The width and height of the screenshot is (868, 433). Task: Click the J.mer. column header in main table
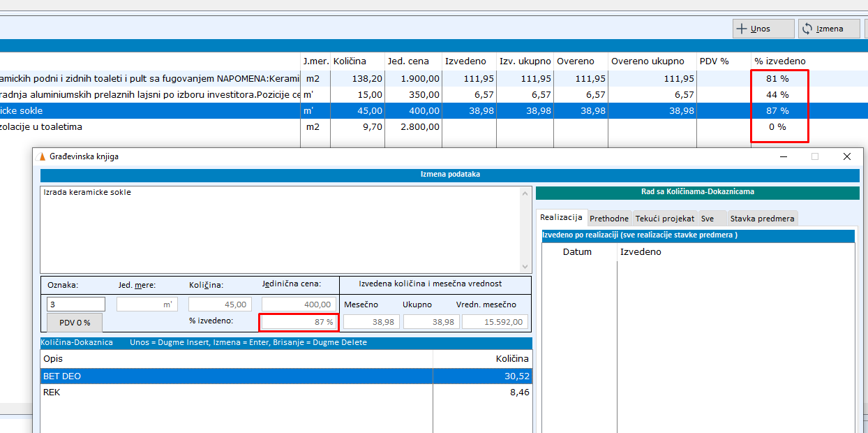pyautogui.click(x=315, y=61)
